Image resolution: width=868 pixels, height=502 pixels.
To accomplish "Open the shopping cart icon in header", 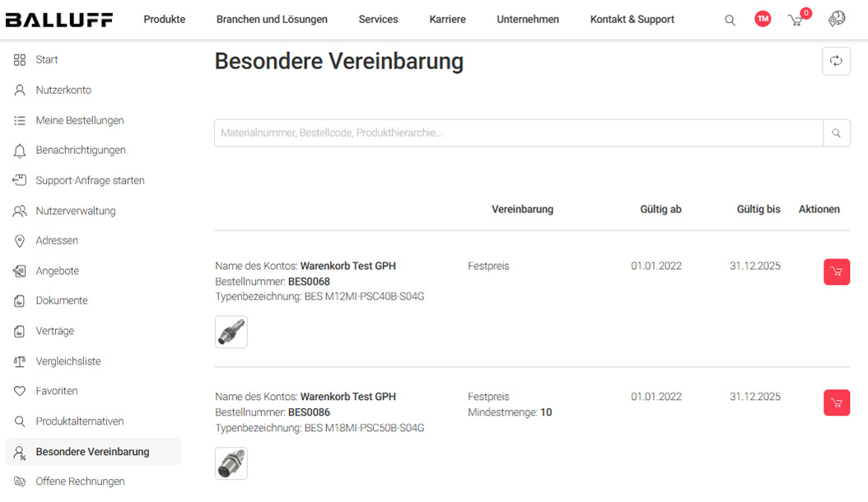I will (x=796, y=21).
